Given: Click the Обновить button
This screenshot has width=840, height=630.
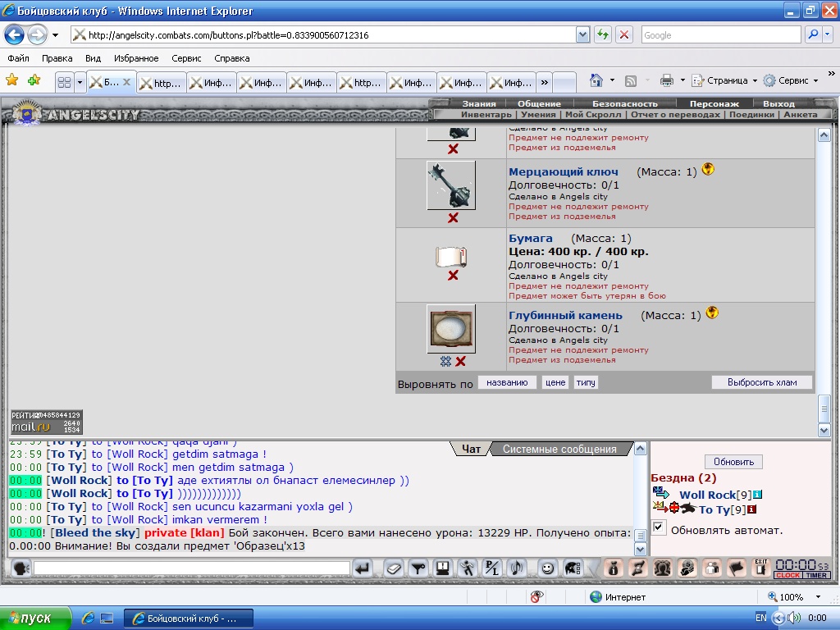Looking at the screenshot, I should pos(733,462).
